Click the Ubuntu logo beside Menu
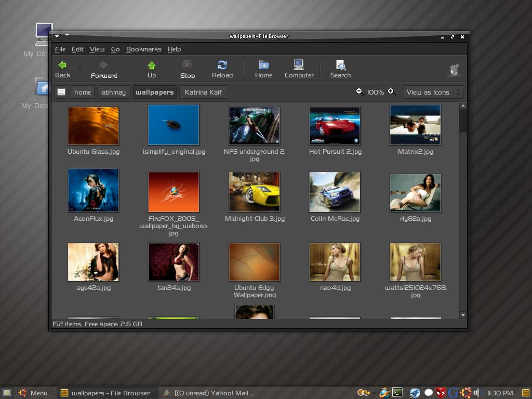Image resolution: width=532 pixels, height=399 pixels. 22,393
